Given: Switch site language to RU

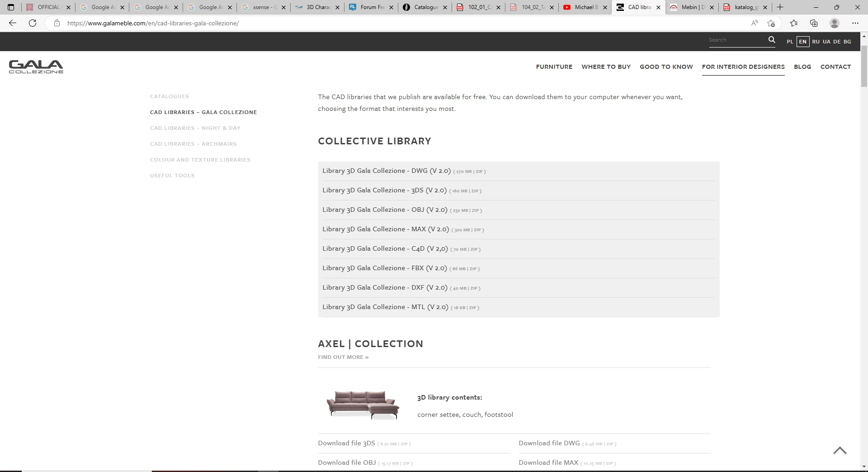Looking at the screenshot, I should 816,42.
